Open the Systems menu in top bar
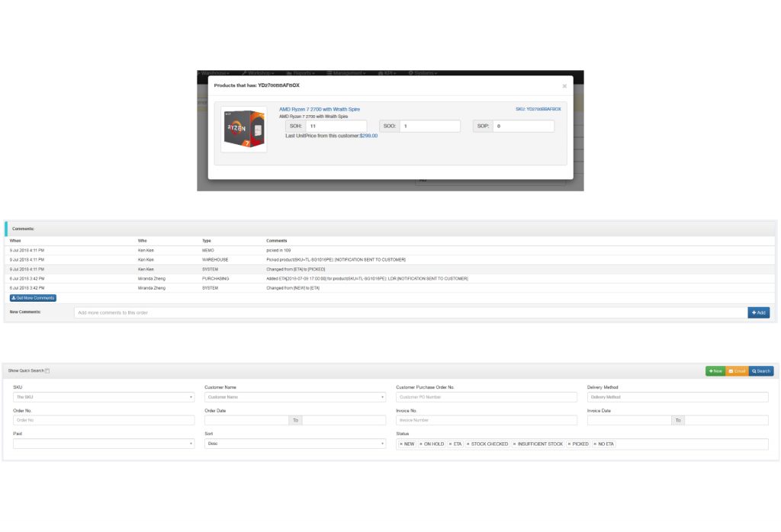The height and width of the screenshot is (532, 781). 423,73
